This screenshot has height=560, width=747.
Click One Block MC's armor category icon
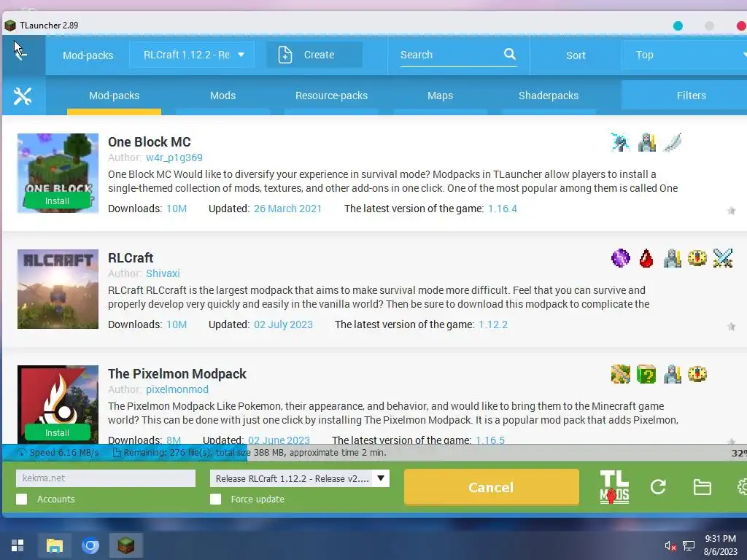646,142
